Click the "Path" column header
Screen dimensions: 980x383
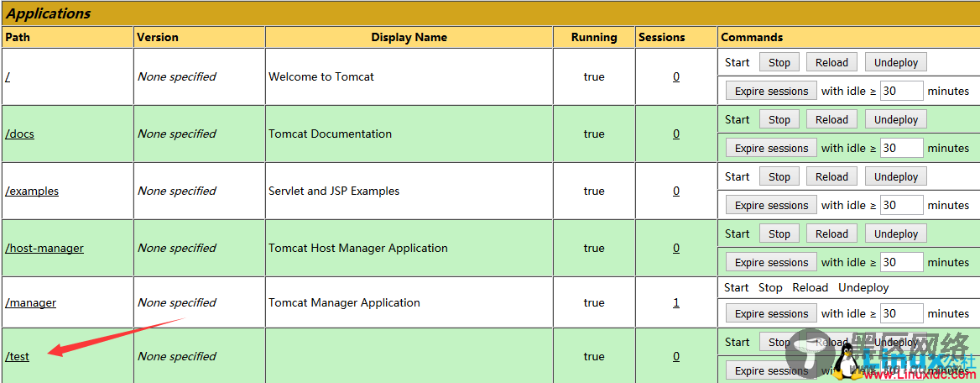coord(18,38)
